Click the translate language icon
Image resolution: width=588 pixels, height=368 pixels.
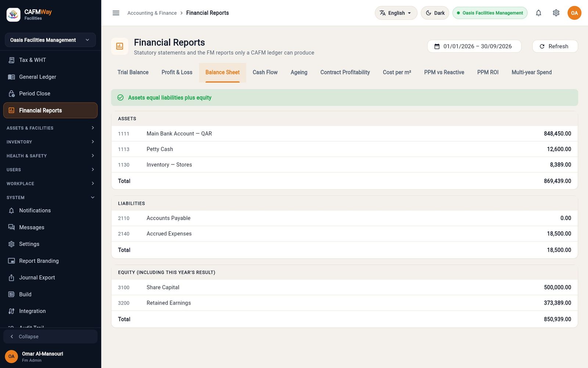coord(383,13)
